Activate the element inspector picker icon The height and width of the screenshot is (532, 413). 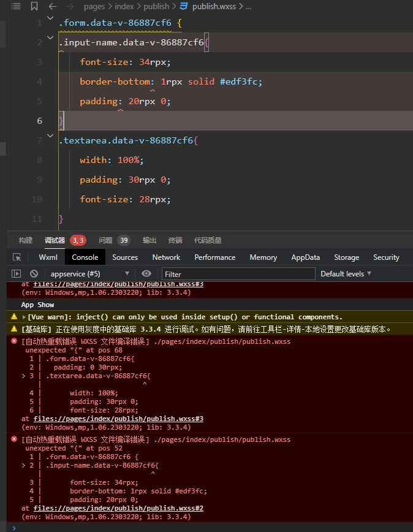point(17,257)
